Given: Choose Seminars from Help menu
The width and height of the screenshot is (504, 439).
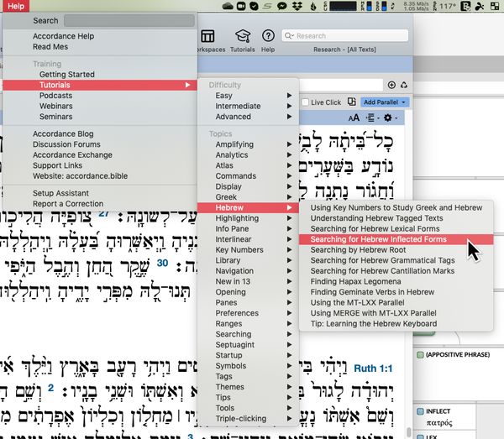Looking at the screenshot, I should [100, 117].
